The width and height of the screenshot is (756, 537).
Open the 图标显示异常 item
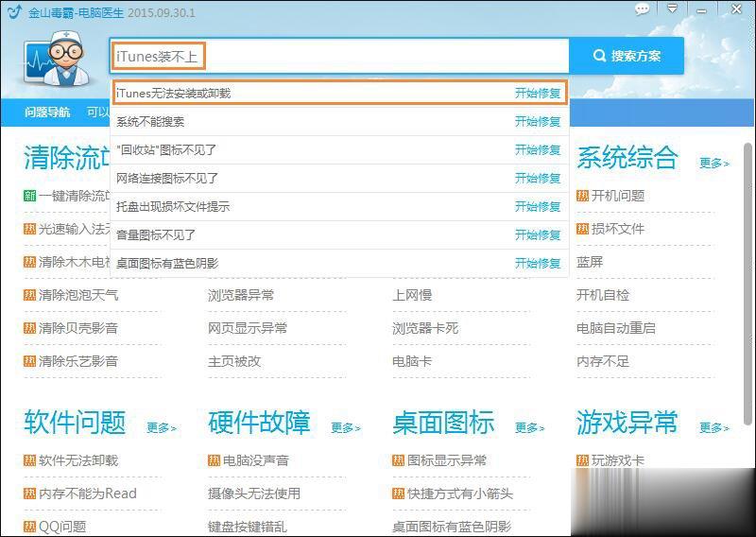pos(446,460)
